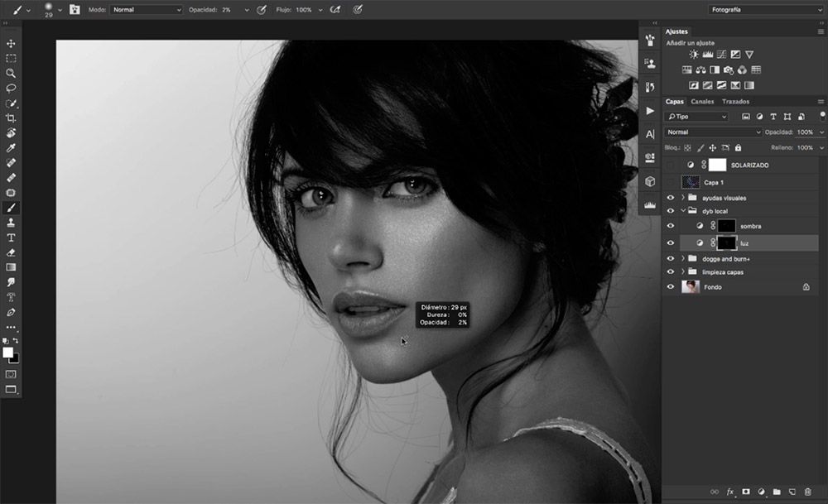Select the luz layer mask thumbnail
828x504 pixels.
pyautogui.click(x=725, y=242)
